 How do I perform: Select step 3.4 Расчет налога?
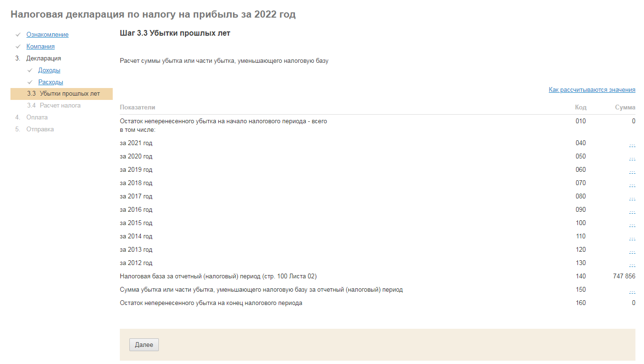[x=60, y=106]
